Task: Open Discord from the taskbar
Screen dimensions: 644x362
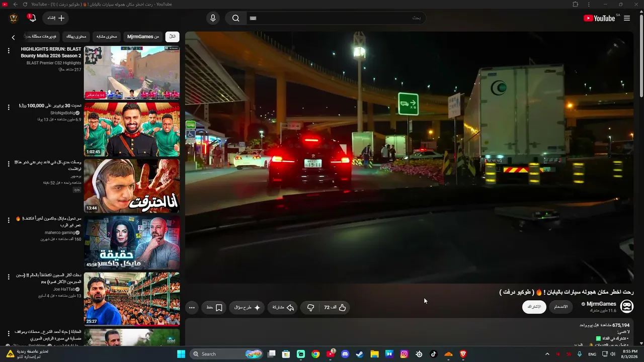Action: [x=345, y=354]
